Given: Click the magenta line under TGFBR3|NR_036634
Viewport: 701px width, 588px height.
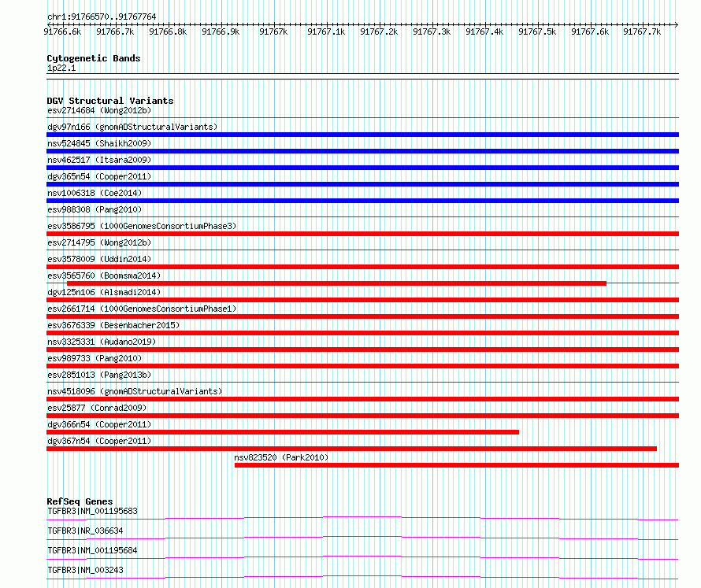Looking at the screenshot, I should 362,538.
